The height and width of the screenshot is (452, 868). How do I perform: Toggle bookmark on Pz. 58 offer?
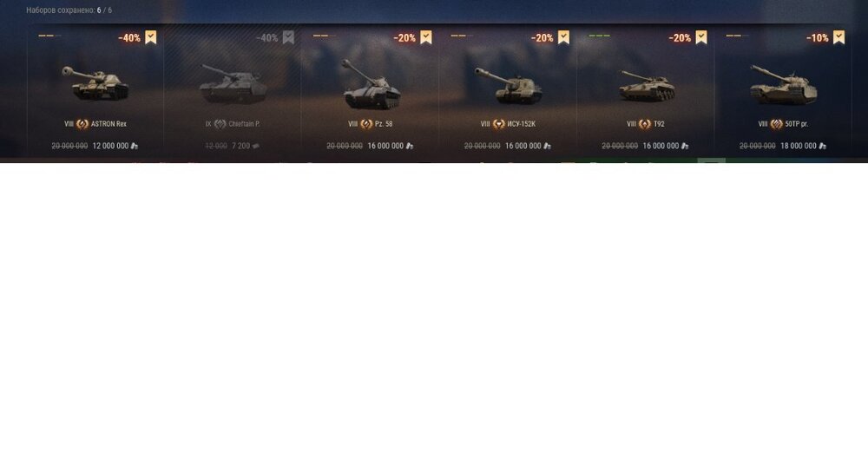425,37
